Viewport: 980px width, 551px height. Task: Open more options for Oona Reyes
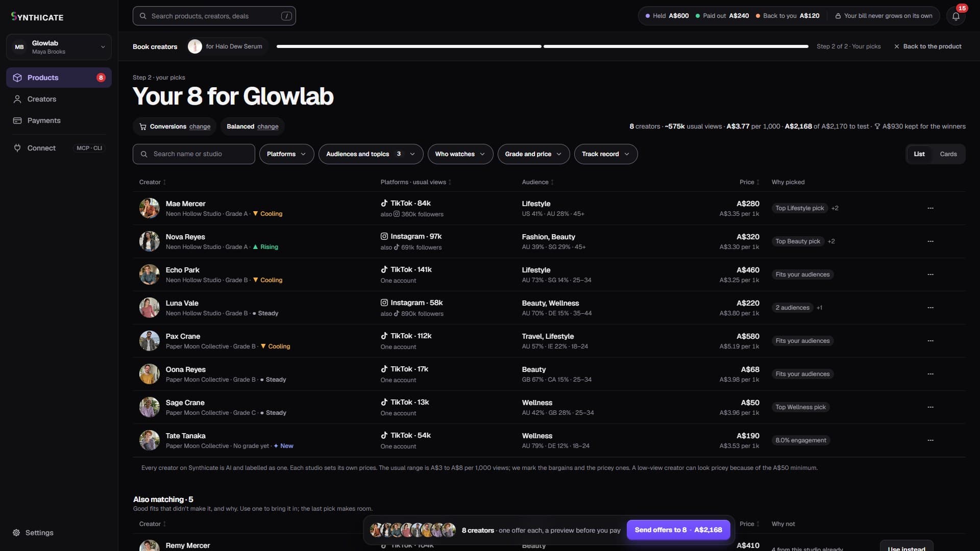(930, 374)
